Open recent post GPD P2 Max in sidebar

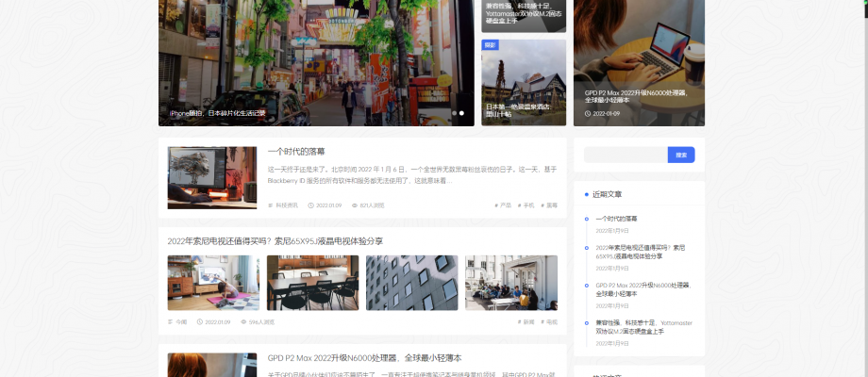tap(643, 289)
